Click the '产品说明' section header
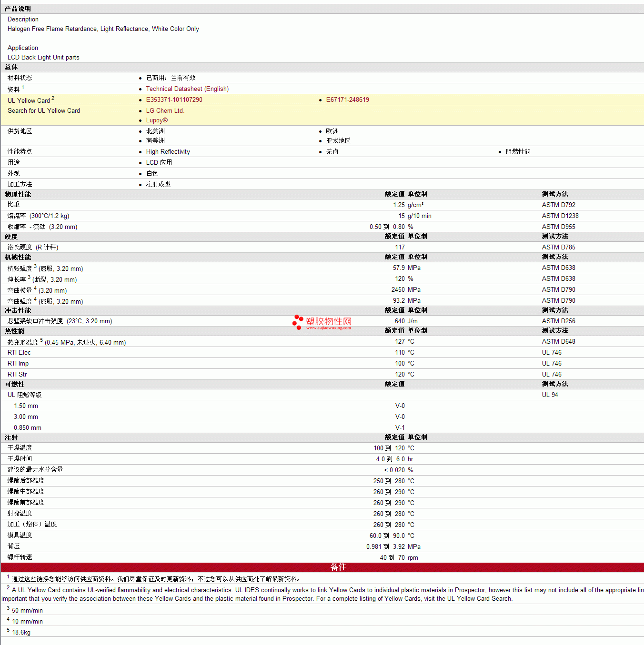Screen dimensions: 644x645 (x=18, y=9)
